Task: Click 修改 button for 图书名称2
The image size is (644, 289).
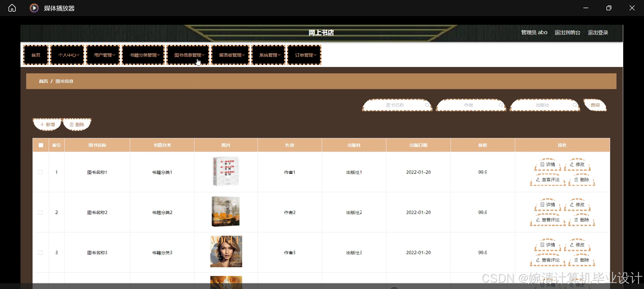Action: coord(577,205)
